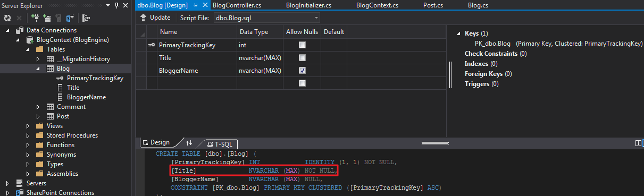Select Check Constraints (0) entry
This screenshot has width=644, height=196.
pyautogui.click(x=496, y=54)
